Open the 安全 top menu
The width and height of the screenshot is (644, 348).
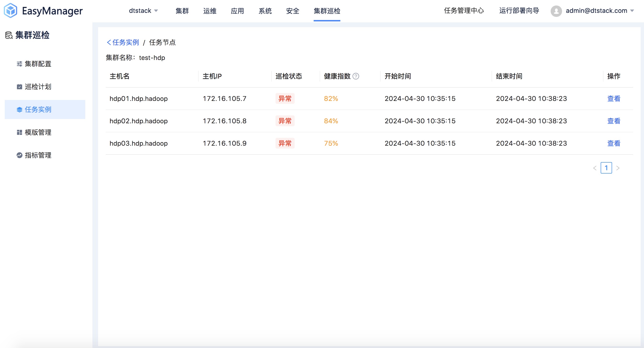[x=293, y=11]
